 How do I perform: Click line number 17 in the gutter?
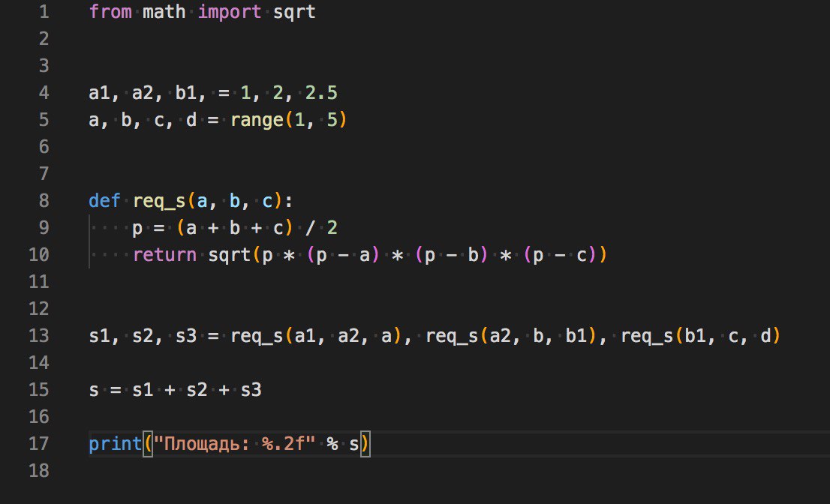38,443
